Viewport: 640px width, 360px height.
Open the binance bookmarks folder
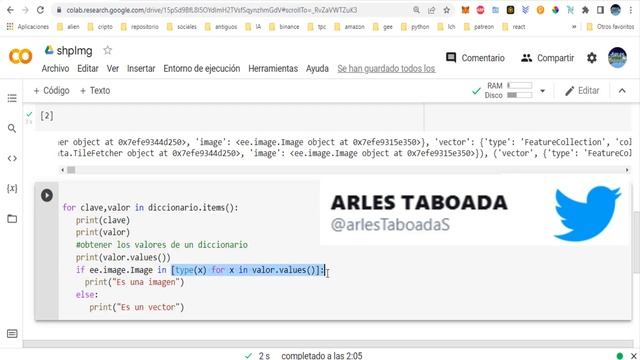(284, 27)
